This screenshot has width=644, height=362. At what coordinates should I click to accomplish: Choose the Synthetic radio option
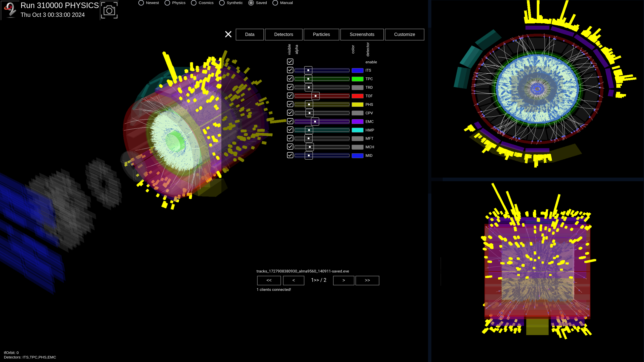tap(222, 3)
